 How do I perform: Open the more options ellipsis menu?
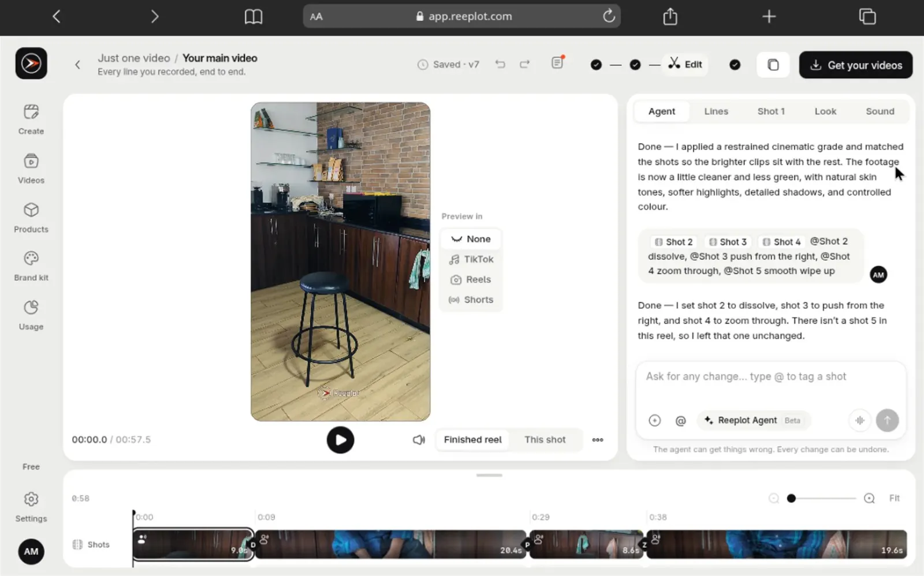click(x=598, y=440)
